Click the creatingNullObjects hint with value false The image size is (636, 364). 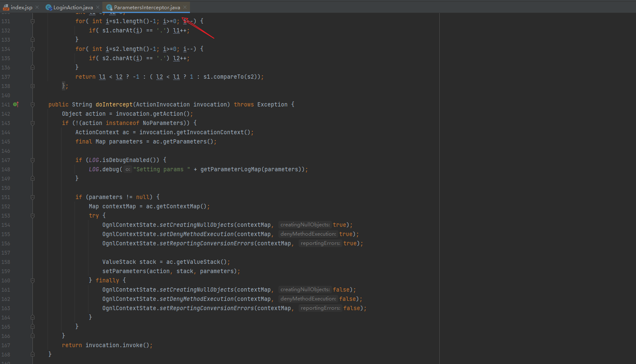tap(305, 290)
